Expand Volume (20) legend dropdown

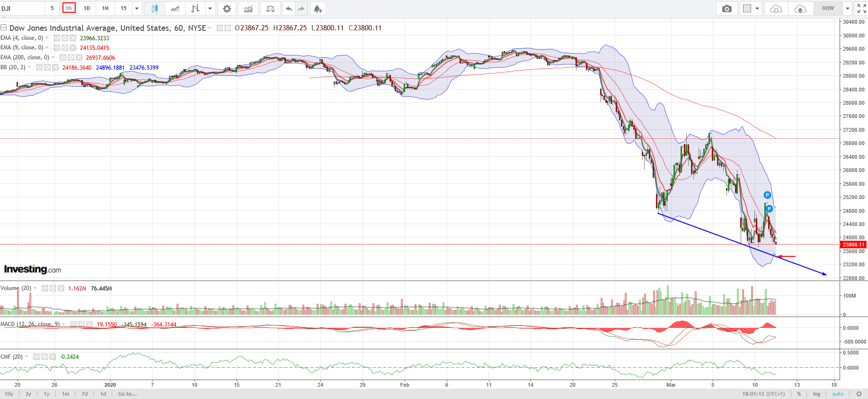(35, 288)
